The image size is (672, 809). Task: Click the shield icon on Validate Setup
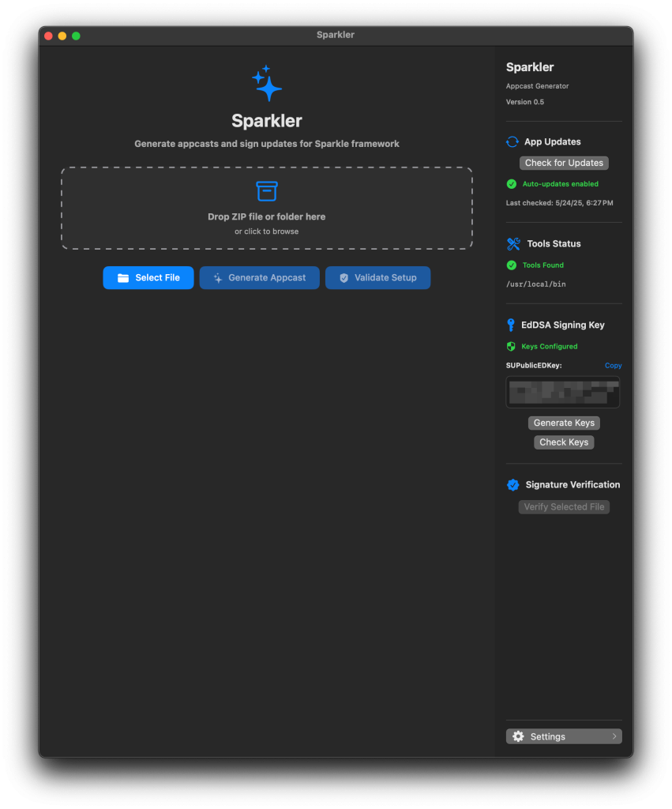(344, 278)
